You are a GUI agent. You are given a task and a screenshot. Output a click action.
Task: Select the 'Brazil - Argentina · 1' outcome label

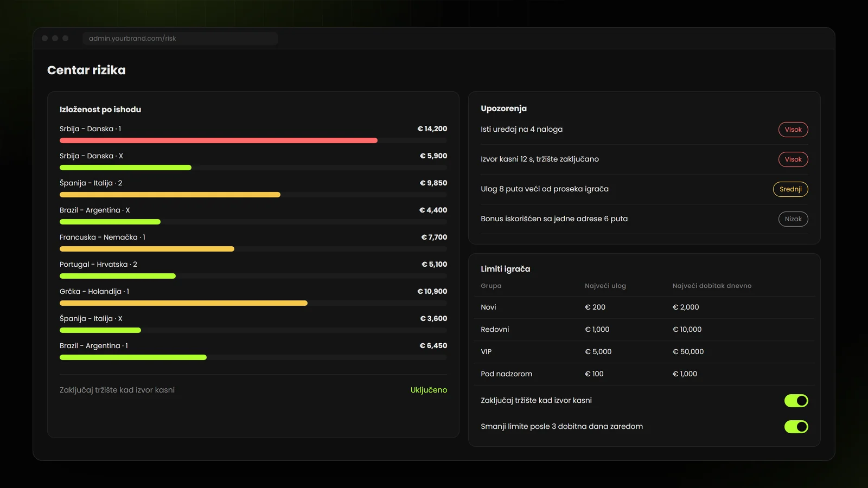click(94, 346)
